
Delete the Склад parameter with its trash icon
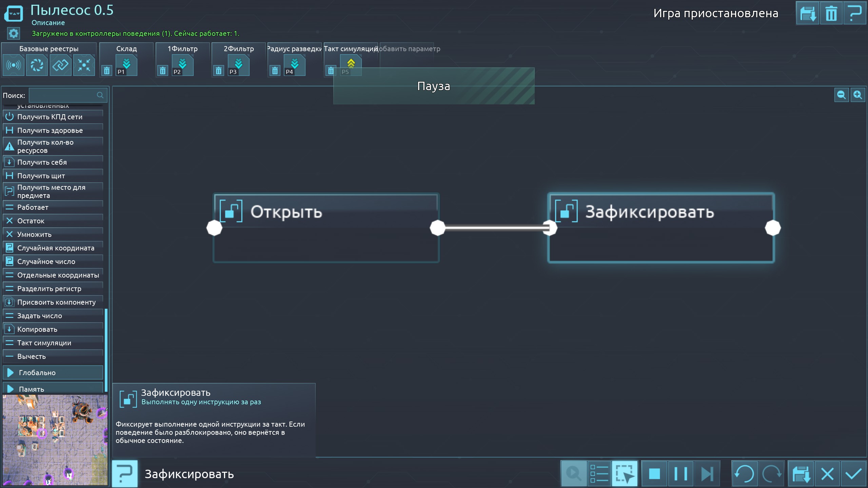click(107, 70)
